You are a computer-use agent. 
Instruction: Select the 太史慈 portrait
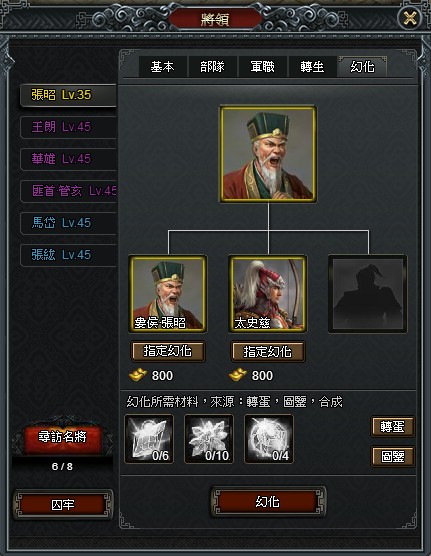268,294
